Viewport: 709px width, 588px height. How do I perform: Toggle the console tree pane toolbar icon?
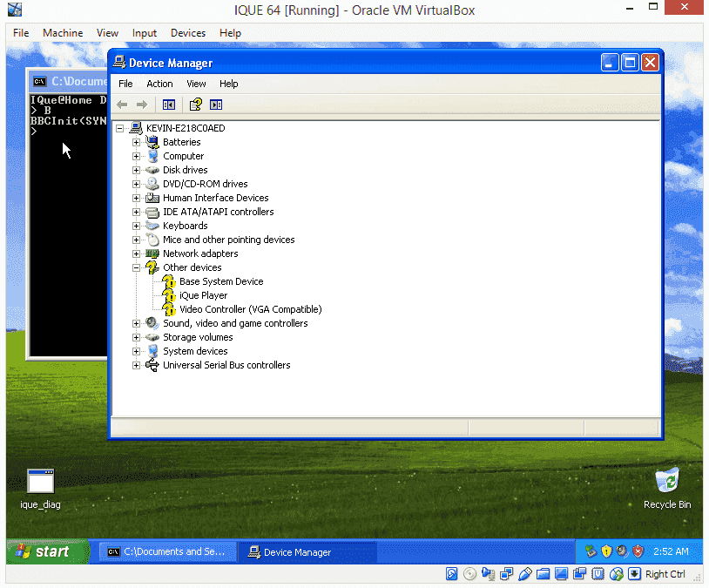click(x=169, y=105)
